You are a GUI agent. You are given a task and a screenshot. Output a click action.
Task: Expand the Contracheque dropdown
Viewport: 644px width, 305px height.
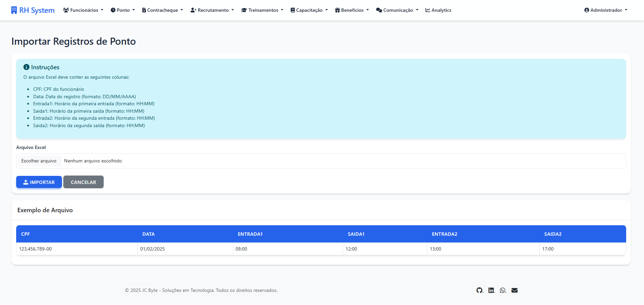coord(163,10)
